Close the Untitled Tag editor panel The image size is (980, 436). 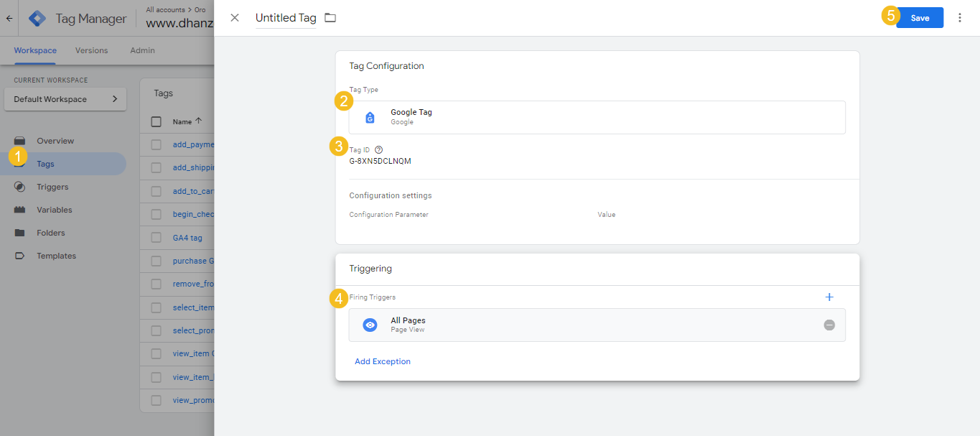(x=235, y=18)
